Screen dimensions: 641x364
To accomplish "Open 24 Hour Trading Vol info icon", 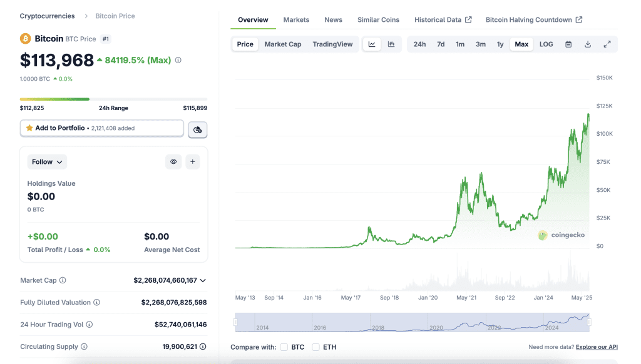I will pyautogui.click(x=89, y=325).
